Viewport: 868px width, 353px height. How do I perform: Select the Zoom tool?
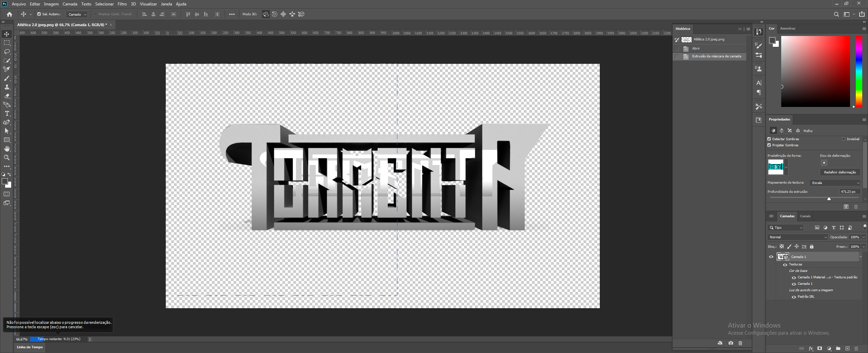(x=7, y=157)
